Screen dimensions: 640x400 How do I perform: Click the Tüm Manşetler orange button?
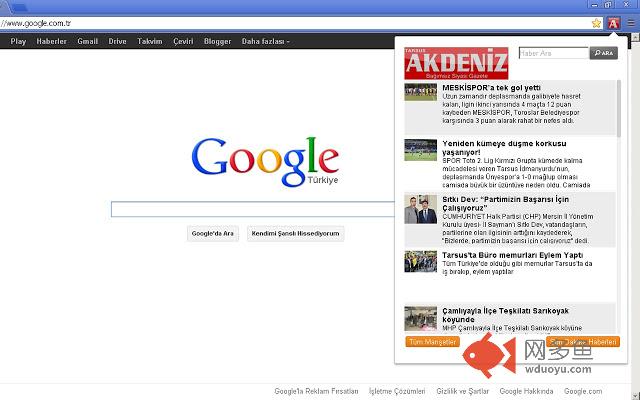tap(432, 342)
